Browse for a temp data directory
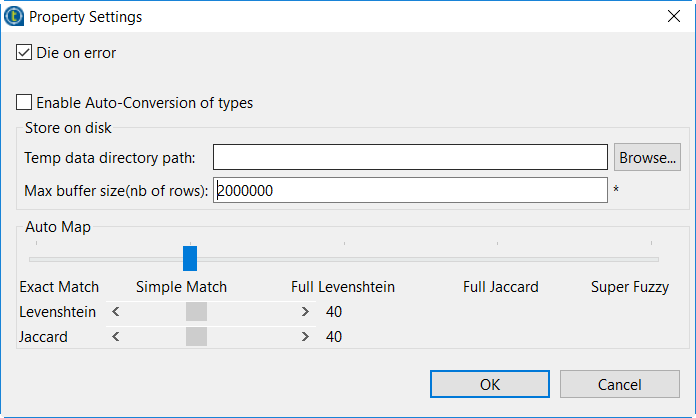Image resolution: width=696 pixels, height=418 pixels. pos(647,157)
